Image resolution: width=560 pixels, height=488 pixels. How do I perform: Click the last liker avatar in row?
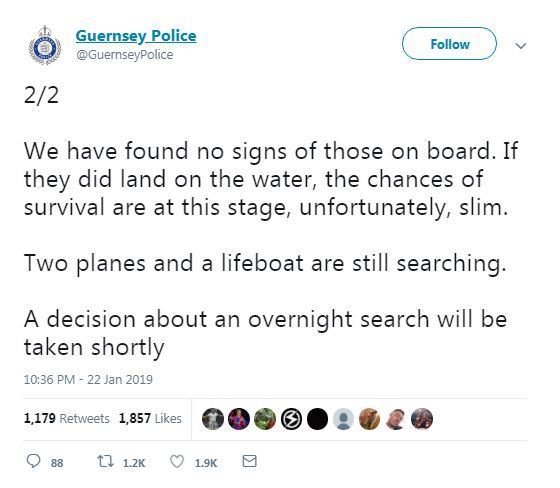click(x=422, y=419)
